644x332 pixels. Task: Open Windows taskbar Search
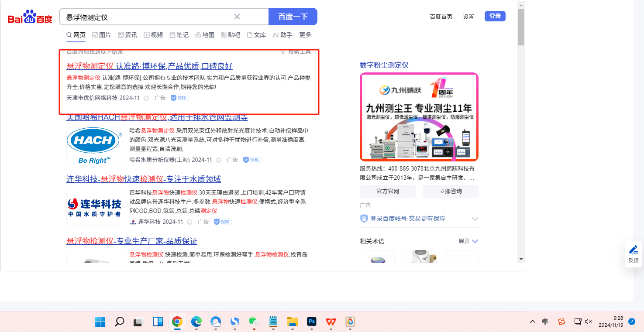click(120, 322)
